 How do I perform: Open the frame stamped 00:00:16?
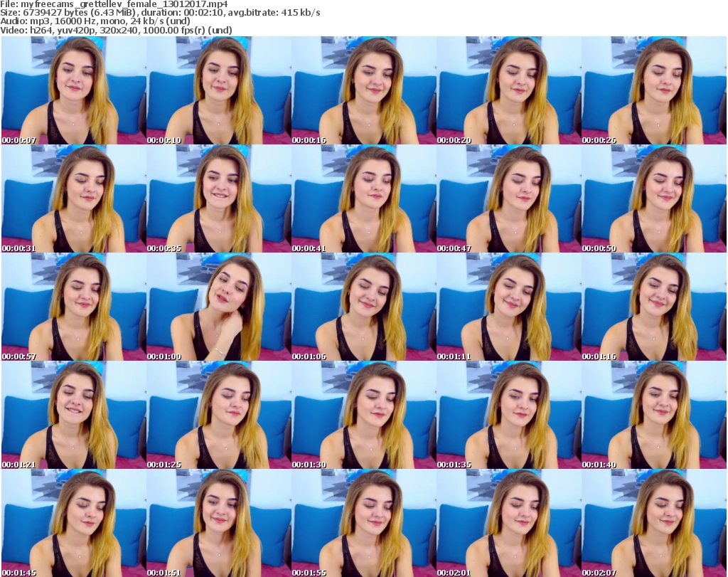click(x=363, y=90)
